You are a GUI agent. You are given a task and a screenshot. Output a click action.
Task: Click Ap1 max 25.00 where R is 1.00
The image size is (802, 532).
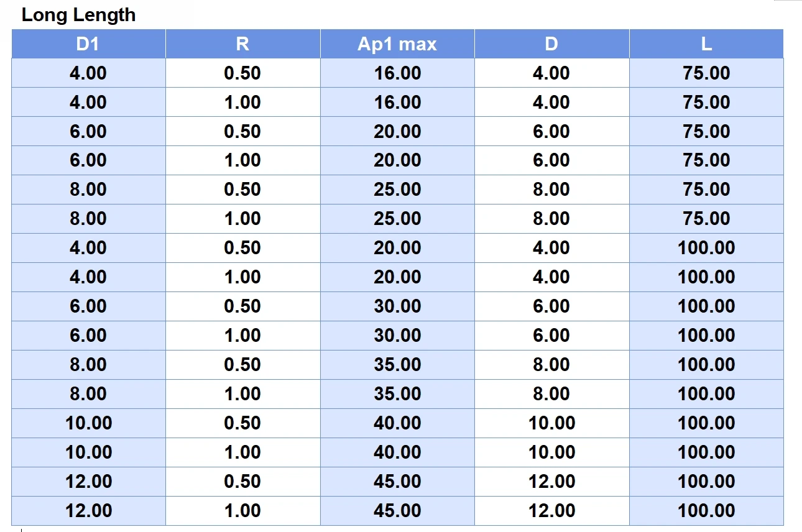click(397, 219)
